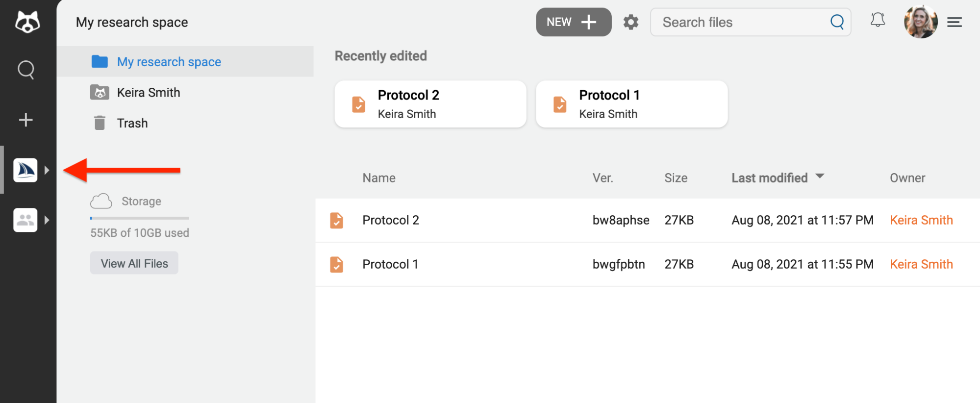Click the plus icon in the sidebar
The image size is (980, 403).
(x=25, y=119)
